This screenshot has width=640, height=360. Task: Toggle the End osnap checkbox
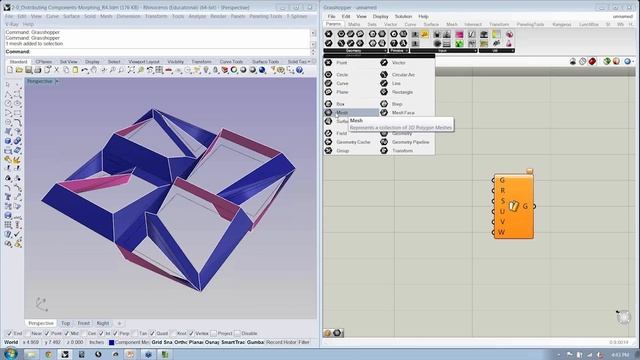[9, 333]
